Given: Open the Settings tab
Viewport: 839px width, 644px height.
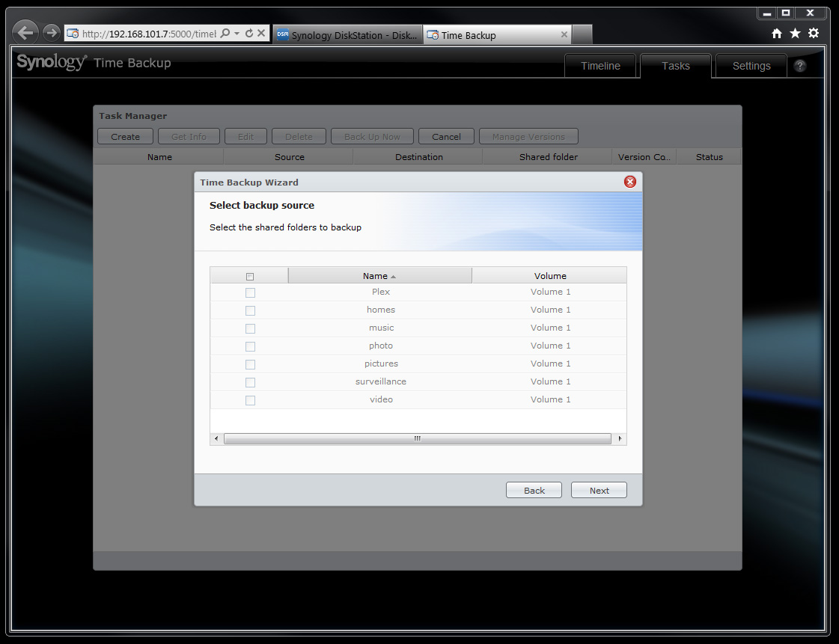Looking at the screenshot, I should [x=751, y=66].
